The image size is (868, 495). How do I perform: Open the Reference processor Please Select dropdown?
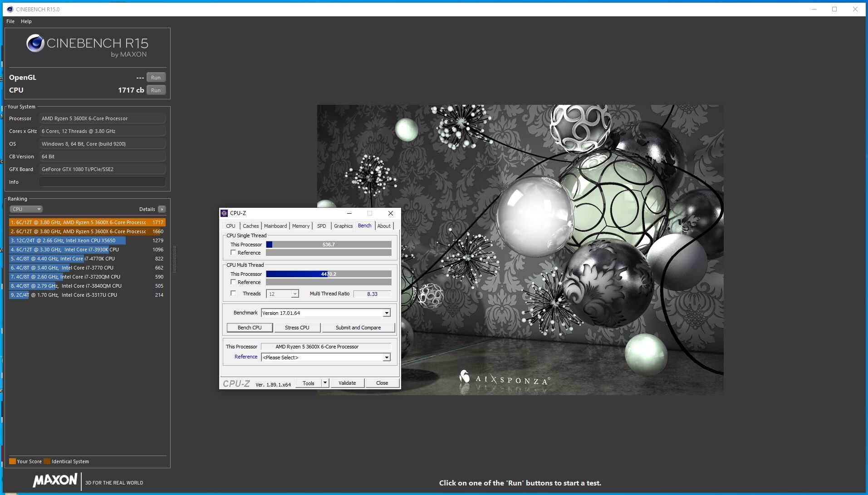(x=387, y=358)
